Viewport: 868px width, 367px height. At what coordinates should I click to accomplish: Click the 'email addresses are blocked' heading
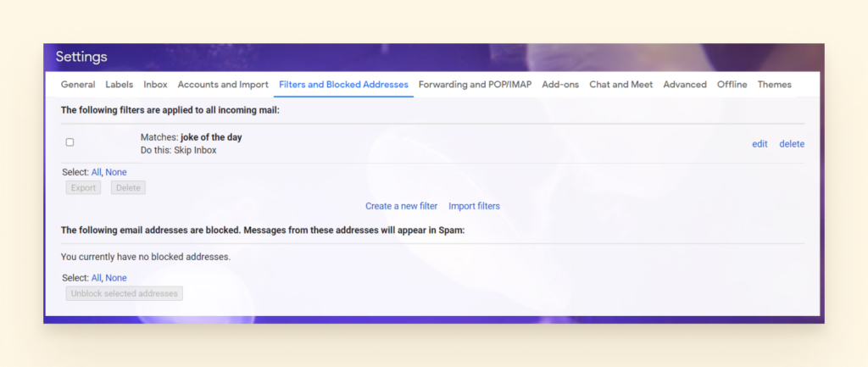263,231
